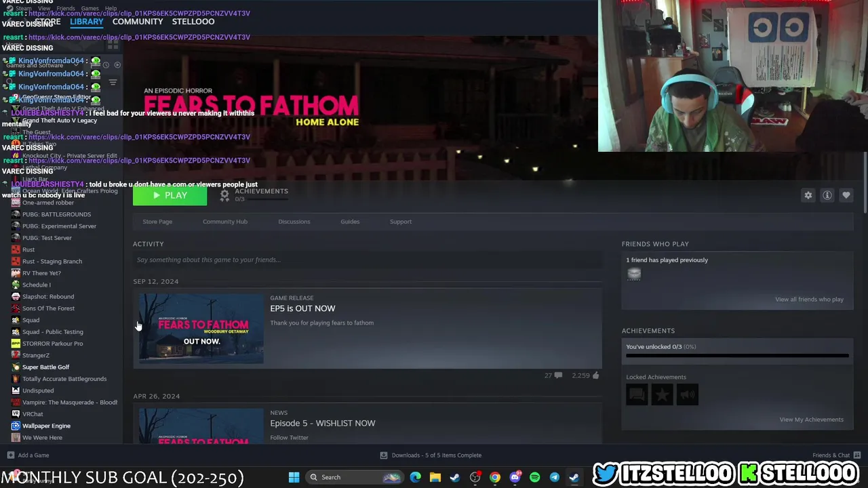Select Undisputed in library list
This screenshot has width=868, height=488.
[x=38, y=390]
